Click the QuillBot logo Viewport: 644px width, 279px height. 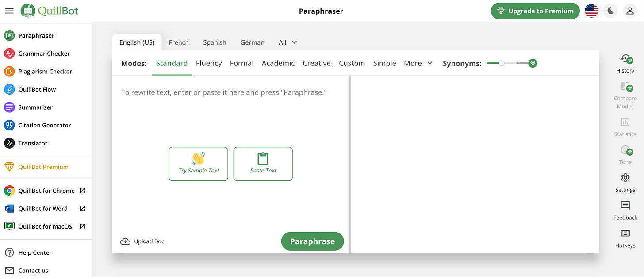50,11
